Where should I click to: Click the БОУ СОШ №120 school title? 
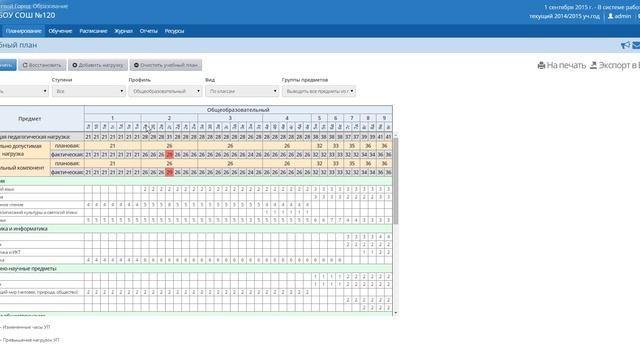pyautogui.click(x=27, y=15)
